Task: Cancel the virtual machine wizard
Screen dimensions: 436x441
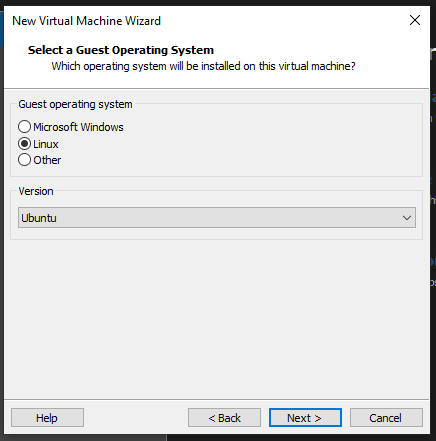Action: 386,418
